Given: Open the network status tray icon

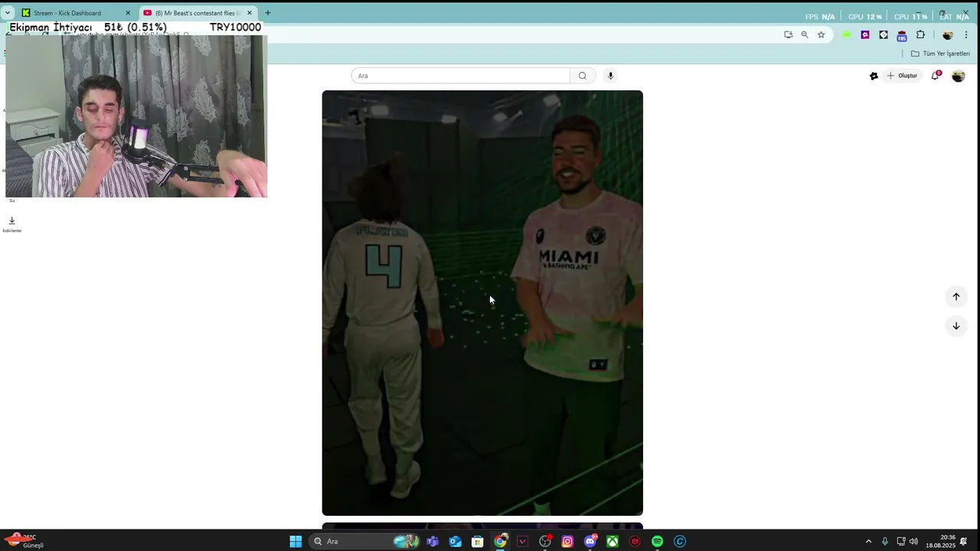Looking at the screenshot, I should pos(901,542).
